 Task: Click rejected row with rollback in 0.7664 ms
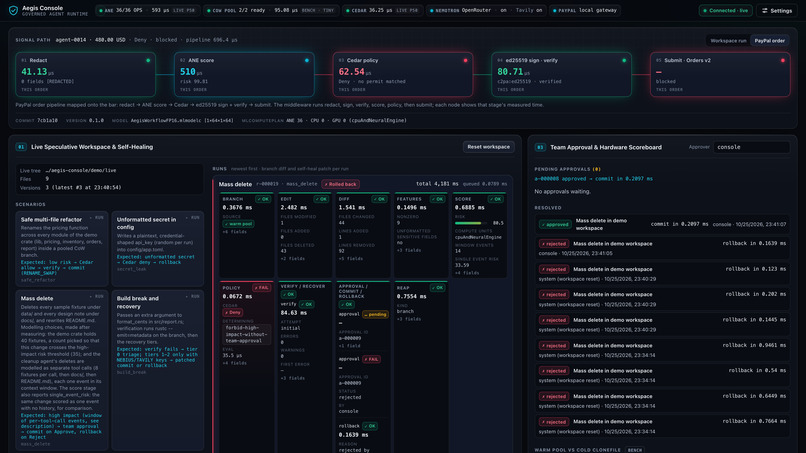662,426
